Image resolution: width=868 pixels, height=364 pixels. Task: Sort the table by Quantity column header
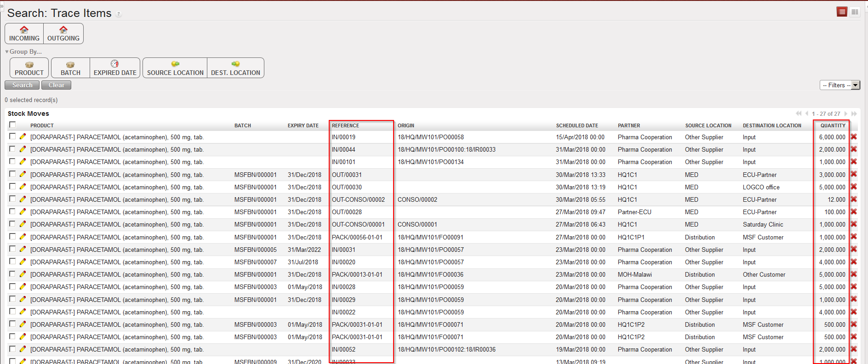pyautogui.click(x=833, y=125)
